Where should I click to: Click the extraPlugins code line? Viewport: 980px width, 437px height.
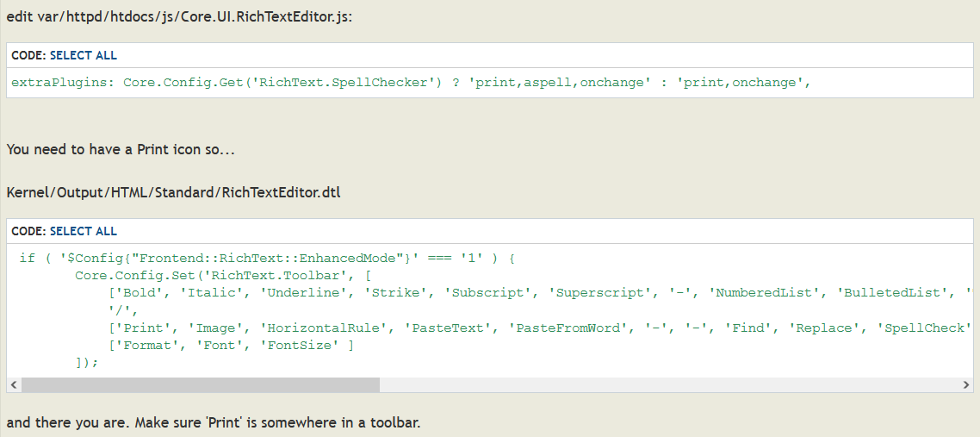(411, 83)
